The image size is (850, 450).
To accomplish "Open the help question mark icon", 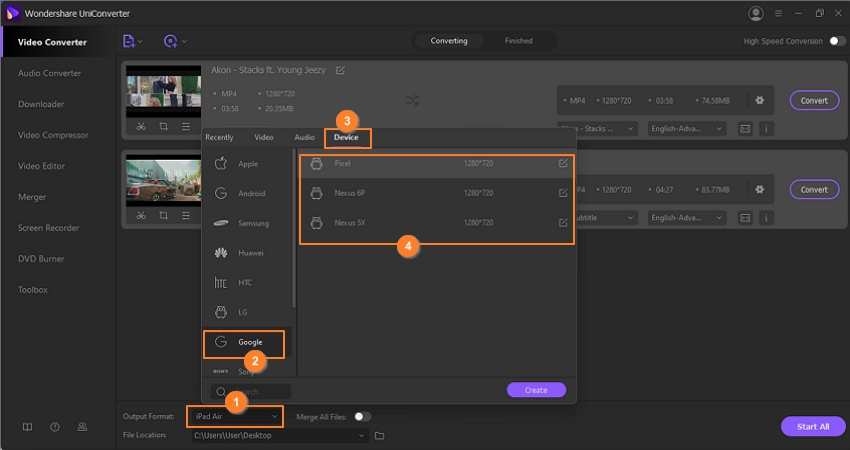I will [55, 427].
